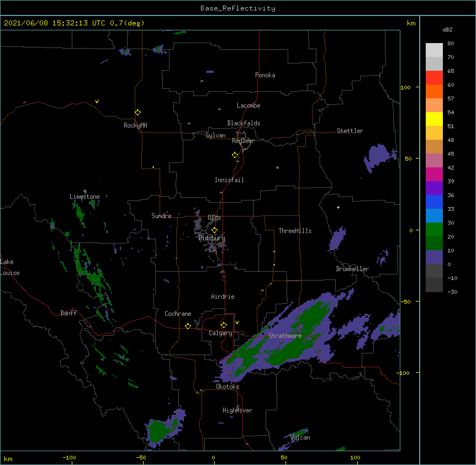
Task: Click the Stettler label
Action: click(x=350, y=131)
